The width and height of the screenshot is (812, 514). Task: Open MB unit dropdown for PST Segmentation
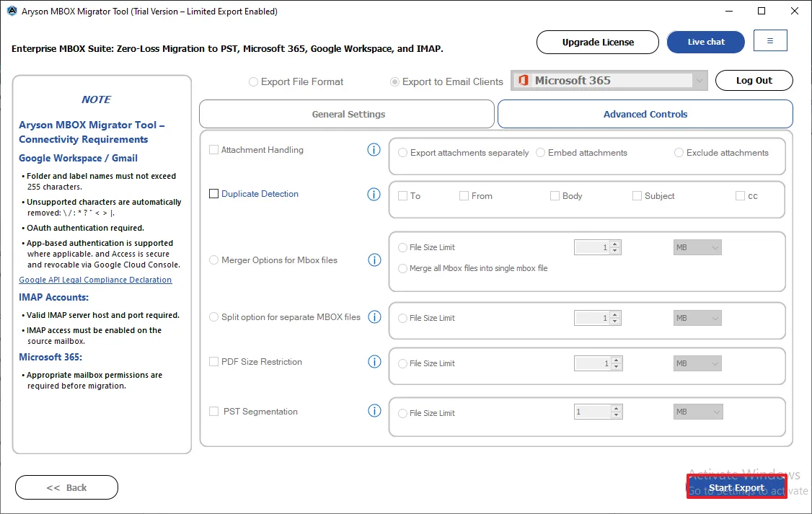698,412
